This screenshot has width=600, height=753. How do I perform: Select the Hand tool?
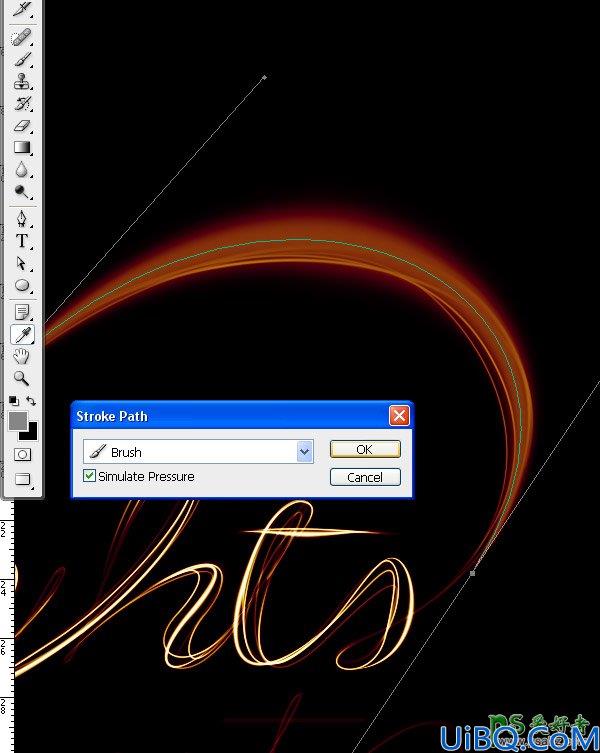tap(22, 356)
